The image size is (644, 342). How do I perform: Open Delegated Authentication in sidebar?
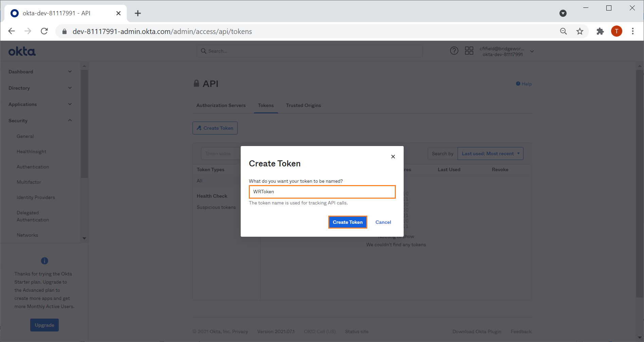(x=33, y=216)
